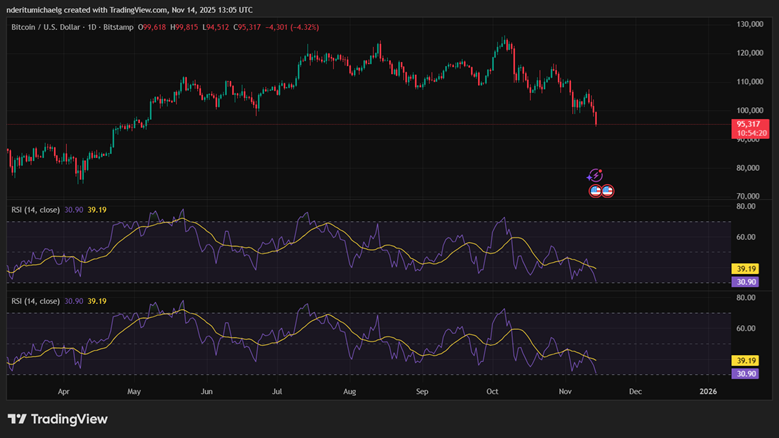Image resolution: width=779 pixels, height=438 pixels.
Task: Click the 10:54:20 bar countdown timer
Action: (750, 133)
